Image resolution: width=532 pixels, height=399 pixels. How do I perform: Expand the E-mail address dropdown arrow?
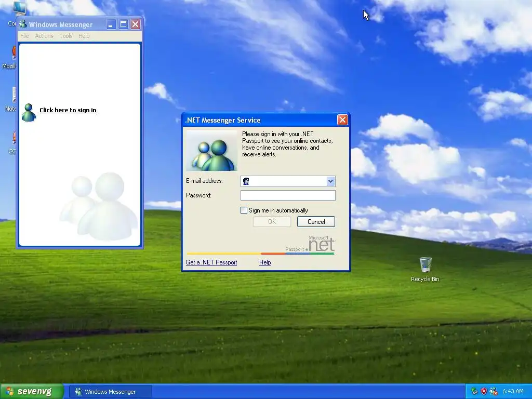330,181
